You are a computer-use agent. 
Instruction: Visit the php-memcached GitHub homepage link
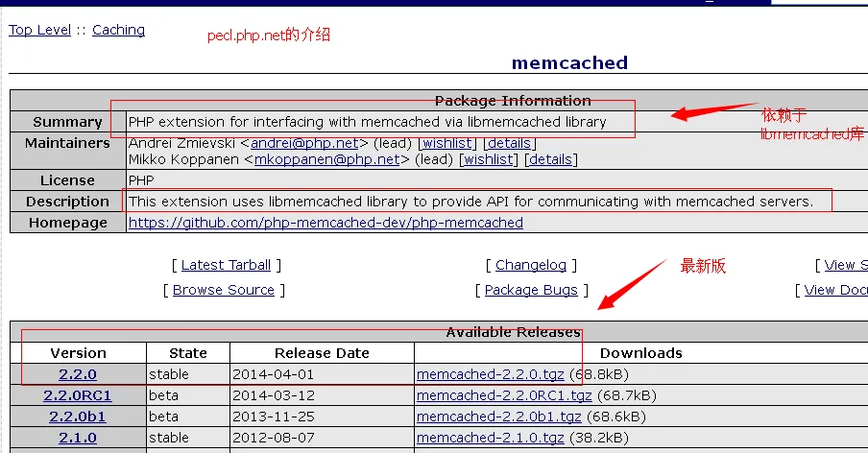click(326, 223)
